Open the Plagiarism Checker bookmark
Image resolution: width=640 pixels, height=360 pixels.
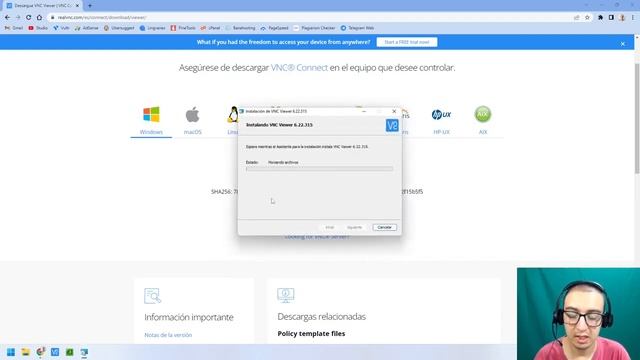[314, 28]
